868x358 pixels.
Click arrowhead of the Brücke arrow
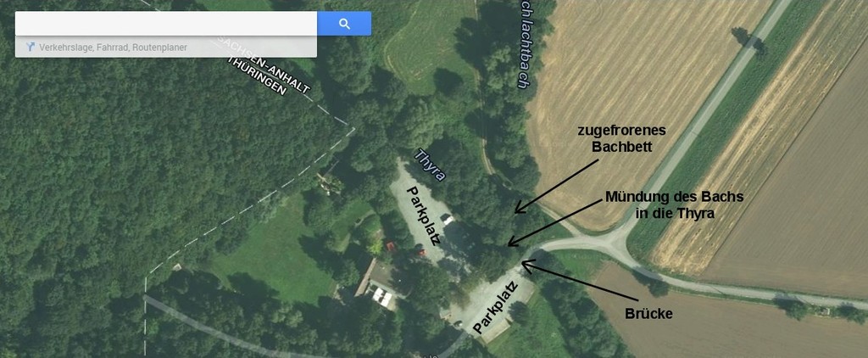click(526, 266)
